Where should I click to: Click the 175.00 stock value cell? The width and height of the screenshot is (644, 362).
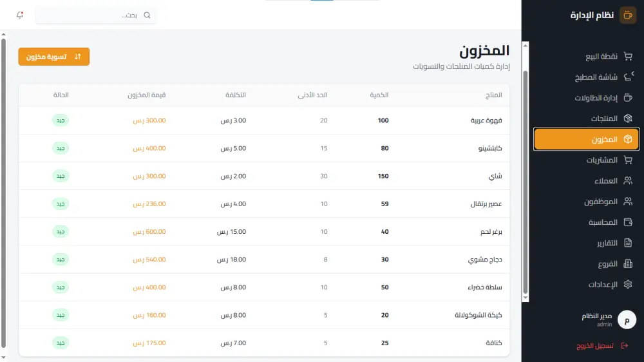click(x=149, y=343)
